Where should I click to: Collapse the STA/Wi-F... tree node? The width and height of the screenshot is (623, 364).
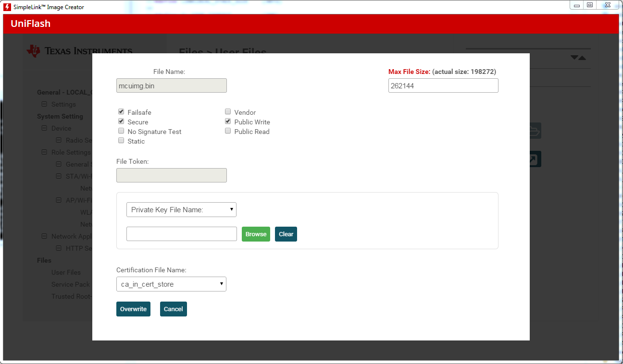59,176
